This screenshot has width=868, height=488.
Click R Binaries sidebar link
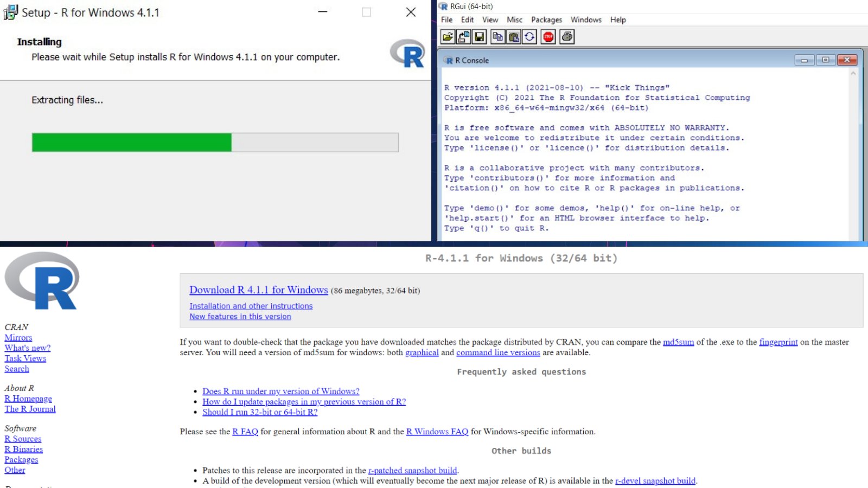tap(24, 449)
